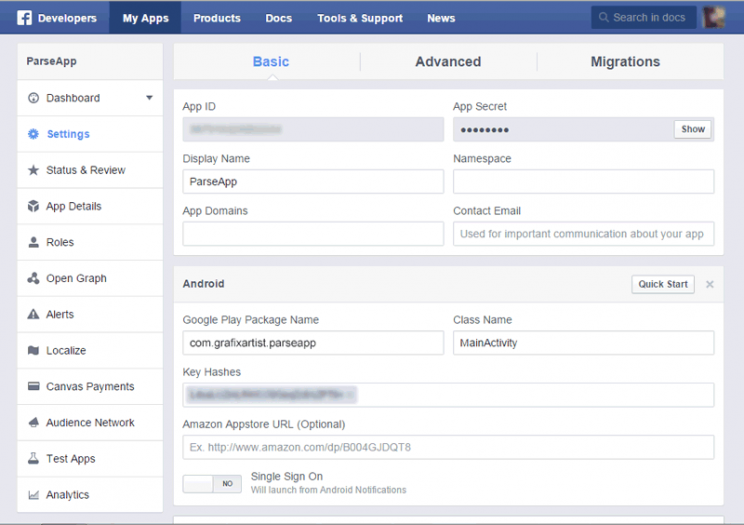Click the Analytics chart icon

tap(33, 495)
